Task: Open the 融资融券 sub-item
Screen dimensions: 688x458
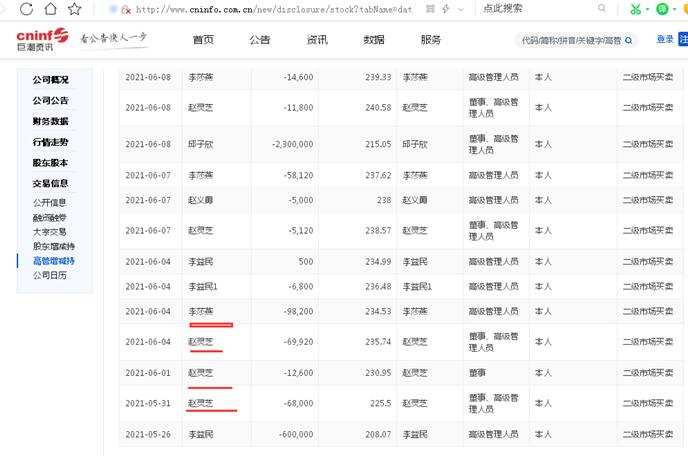Action: (x=50, y=218)
